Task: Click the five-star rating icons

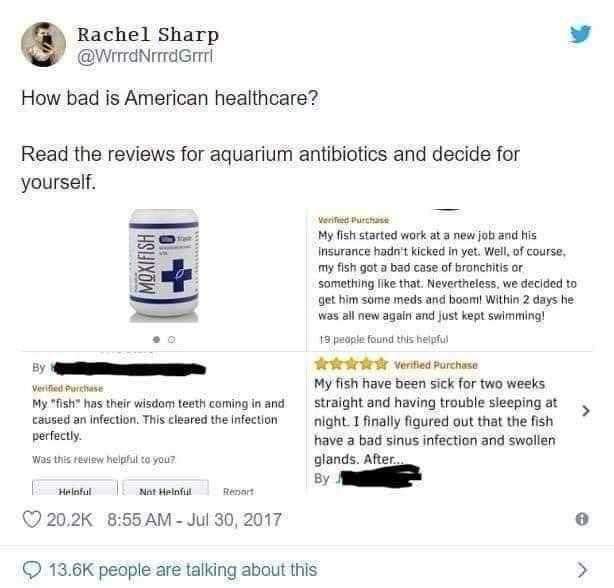Action: click(352, 364)
